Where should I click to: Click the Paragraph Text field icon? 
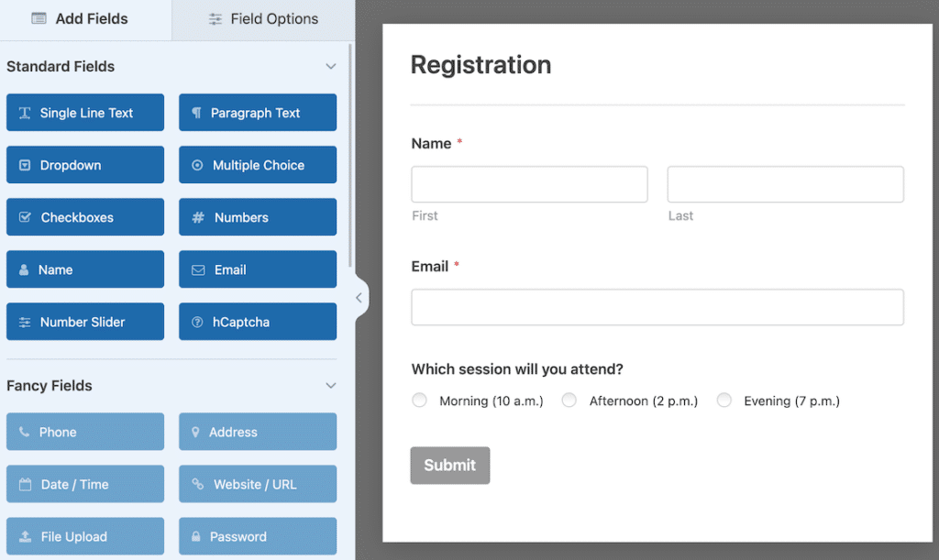click(x=257, y=112)
